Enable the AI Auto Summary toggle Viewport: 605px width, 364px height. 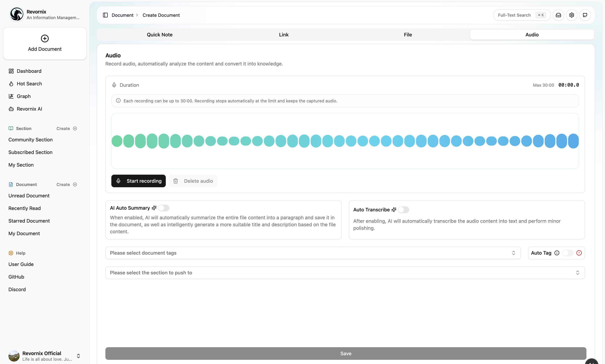point(164,208)
